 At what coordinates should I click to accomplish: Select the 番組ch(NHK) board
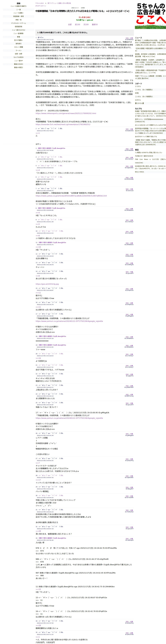pos(18,64)
